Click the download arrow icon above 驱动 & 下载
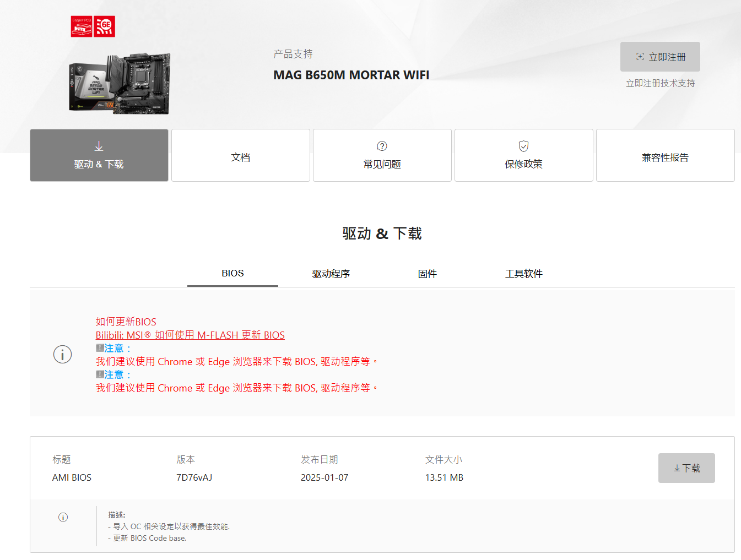 click(99, 146)
